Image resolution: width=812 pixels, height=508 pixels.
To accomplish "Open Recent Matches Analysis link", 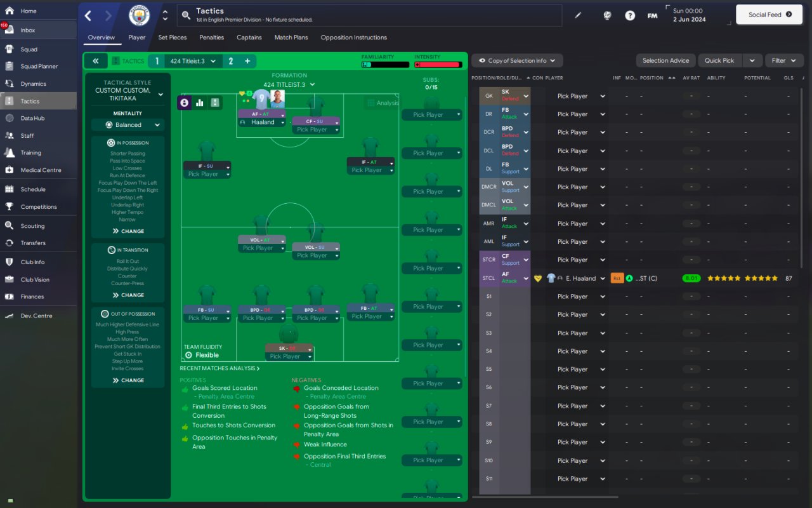I will 219,368.
